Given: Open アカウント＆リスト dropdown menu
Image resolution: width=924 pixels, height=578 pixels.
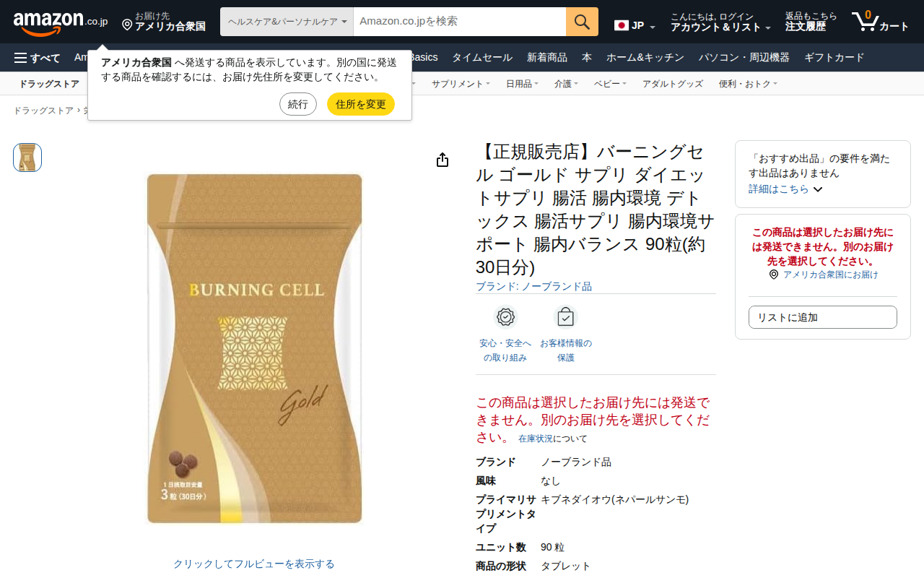Looking at the screenshot, I should pos(720,22).
